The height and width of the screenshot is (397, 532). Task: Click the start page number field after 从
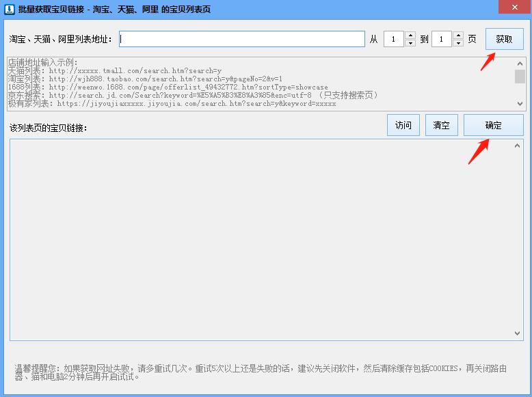pos(394,39)
